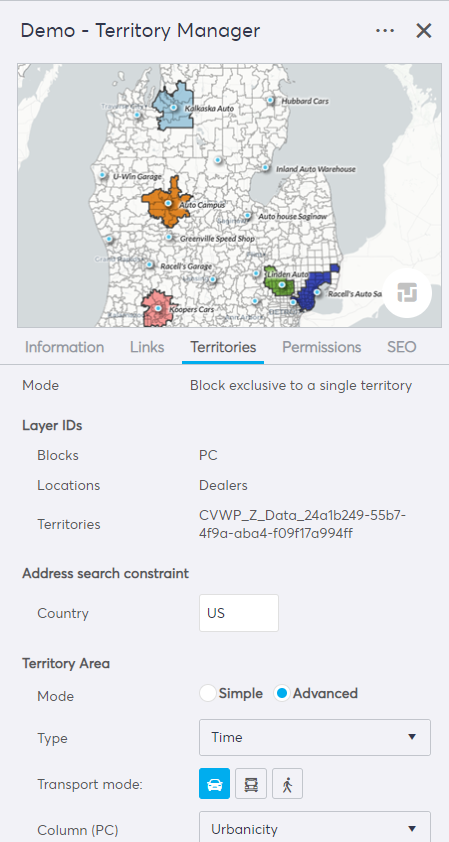
Task: Close the Territory Manager panel
Action: click(x=424, y=31)
